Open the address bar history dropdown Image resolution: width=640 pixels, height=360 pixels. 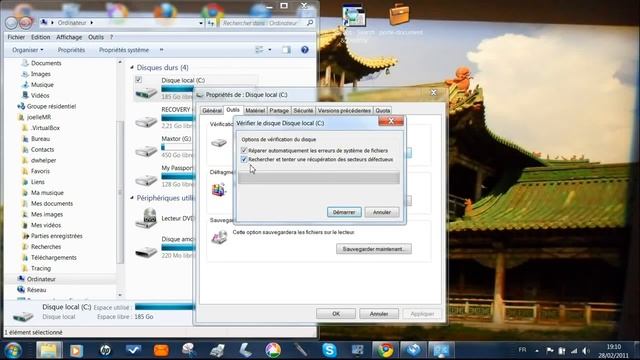(201, 23)
